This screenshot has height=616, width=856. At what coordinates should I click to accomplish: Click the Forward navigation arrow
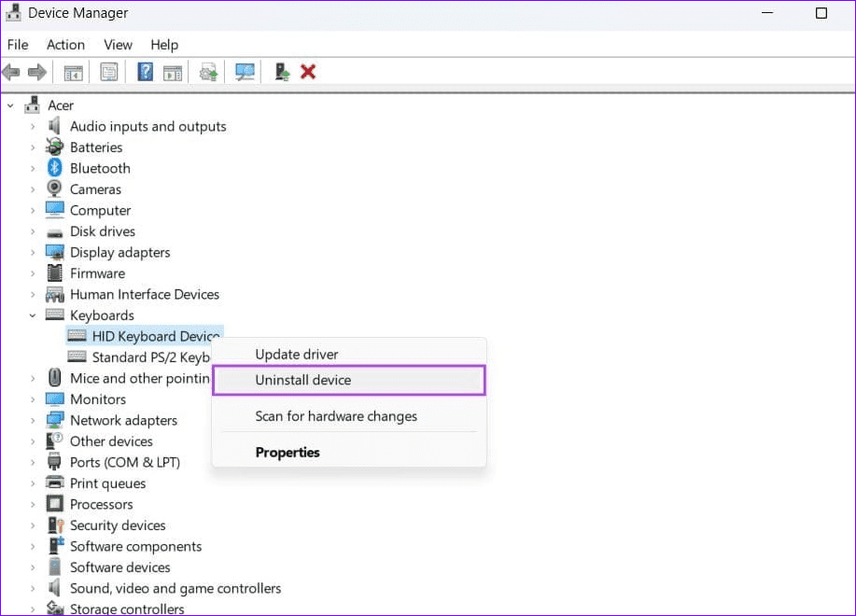35,72
